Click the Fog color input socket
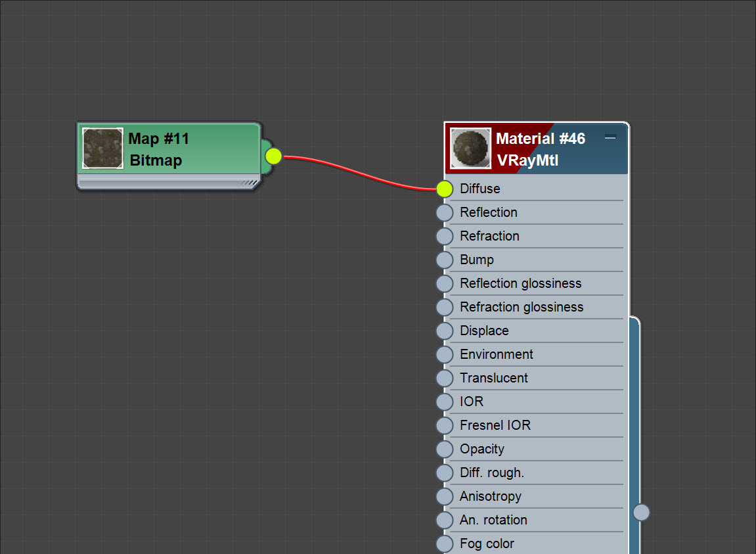The width and height of the screenshot is (756, 554). (445, 544)
